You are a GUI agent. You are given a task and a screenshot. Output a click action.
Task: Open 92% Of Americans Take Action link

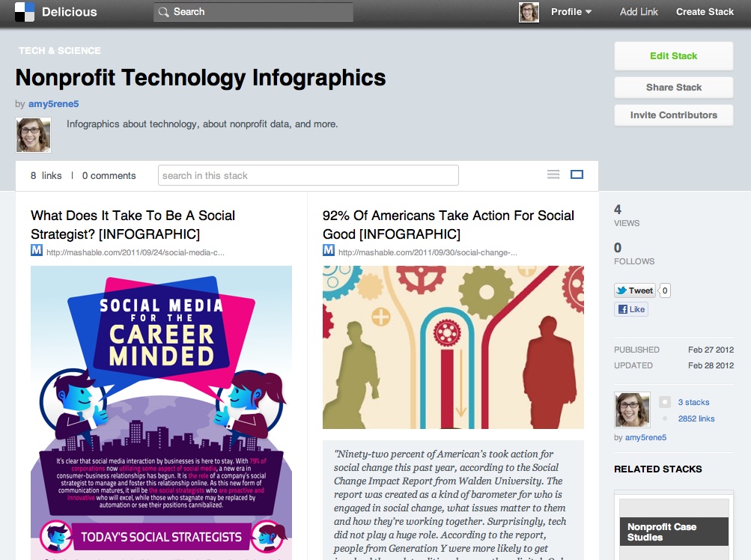coord(449,225)
